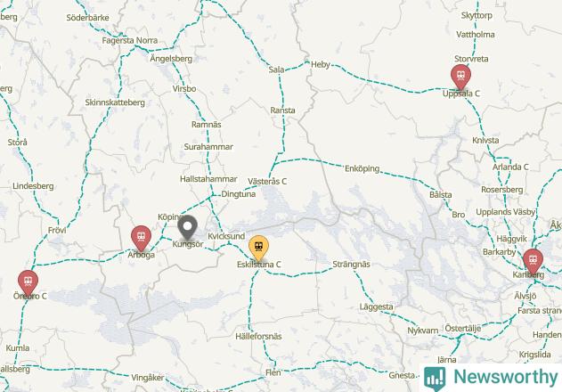Click the Lindesberg station label
Image resolution: width=562 pixels, height=392 pixels.
33,186
